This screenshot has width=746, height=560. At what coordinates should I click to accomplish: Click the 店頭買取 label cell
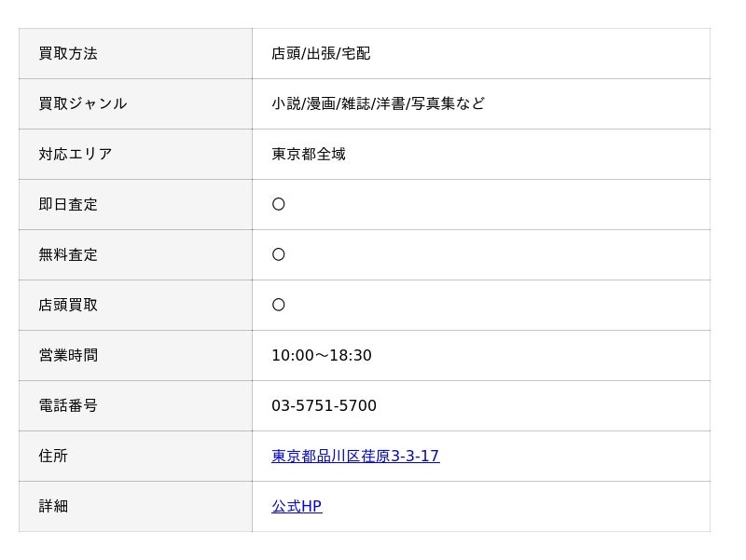pyautogui.click(x=68, y=305)
